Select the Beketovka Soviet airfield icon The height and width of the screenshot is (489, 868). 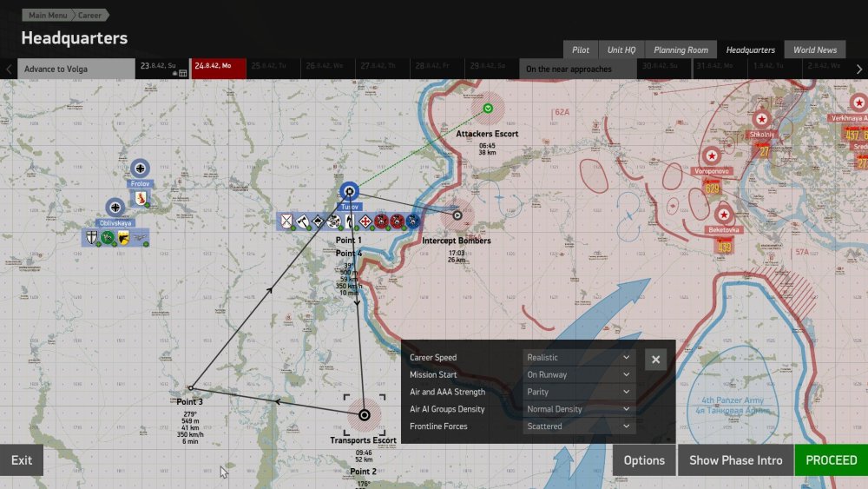pos(723,215)
